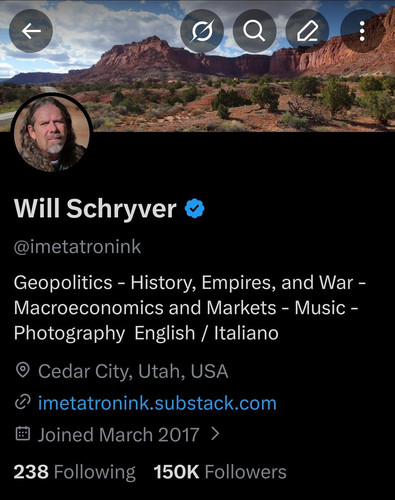Open the magnifier search icon
Image resolution: width=395 pixels, height=500 pixels.
click(x=254, y=31)
